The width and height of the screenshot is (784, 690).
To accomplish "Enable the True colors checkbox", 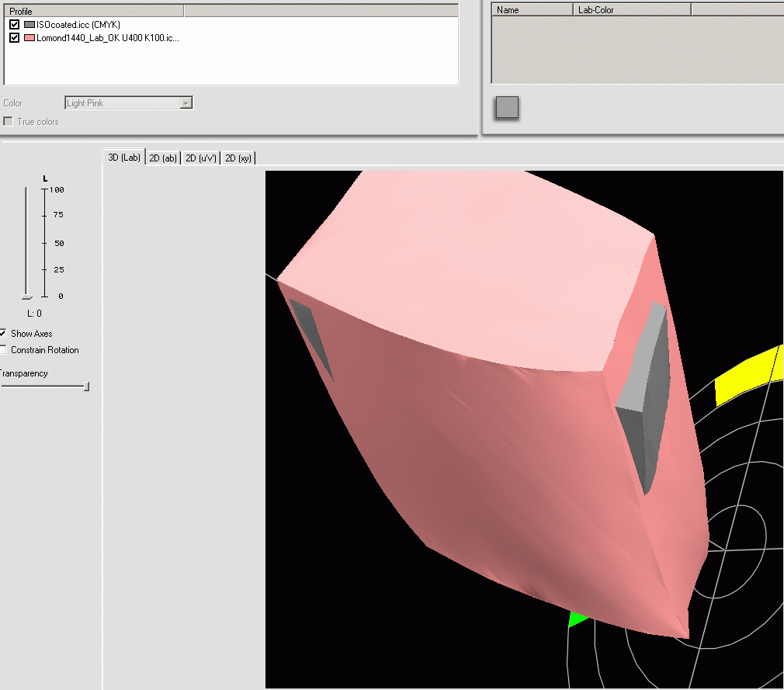I will click(8, 122).
